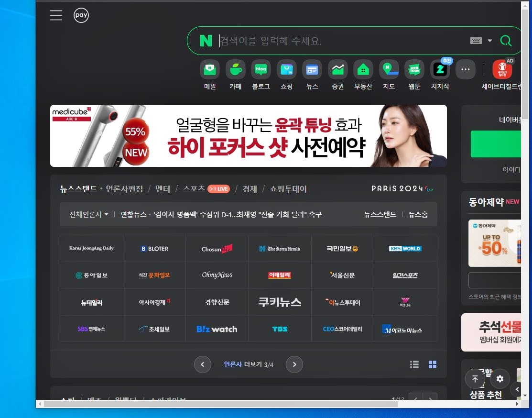Open 쿠키뉴스 publisher logo
The height and width of the screenshot is (418, 532).
coord(280,302)
